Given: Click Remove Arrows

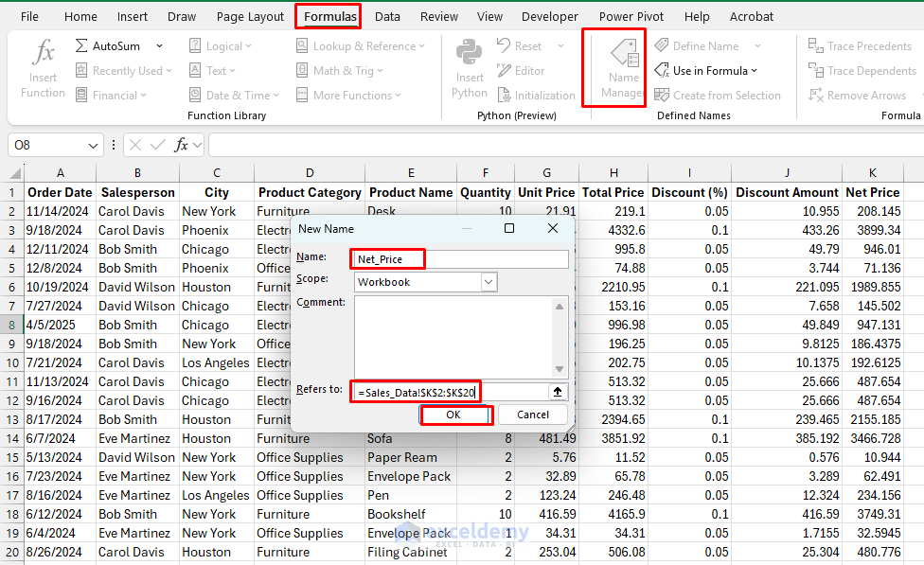Looking at the screenshot, I should pos(858,96).
